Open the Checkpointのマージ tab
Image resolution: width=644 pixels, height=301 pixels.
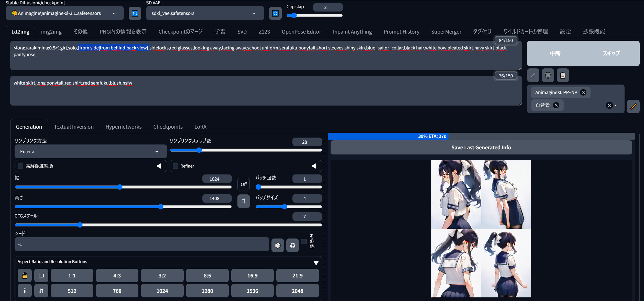[181, 32]
